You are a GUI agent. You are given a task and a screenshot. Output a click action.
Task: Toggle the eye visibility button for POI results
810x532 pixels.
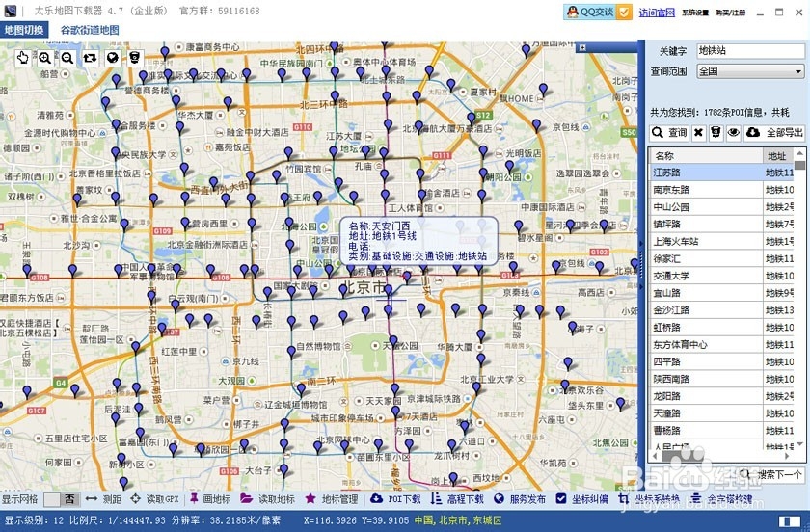(x=733, y=133)
